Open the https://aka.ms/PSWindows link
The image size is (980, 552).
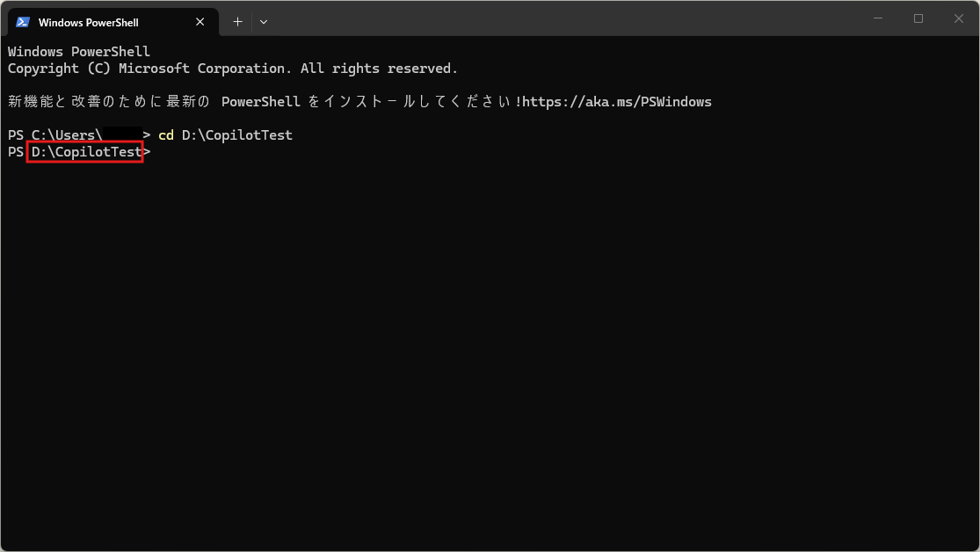pyautogui.click(x=617, y=102)
